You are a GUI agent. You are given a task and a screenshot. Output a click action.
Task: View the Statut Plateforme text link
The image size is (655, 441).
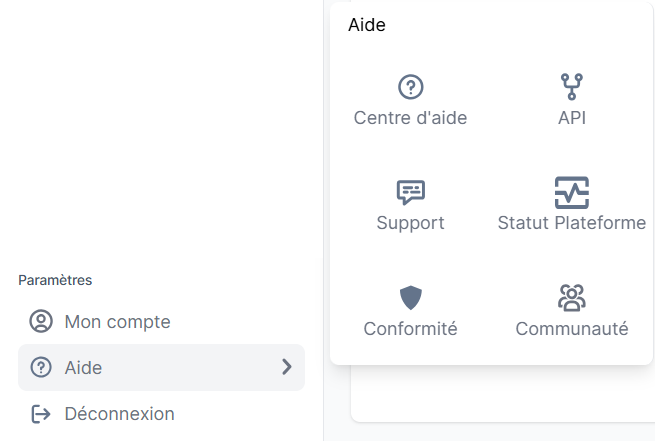pos(572,223)
